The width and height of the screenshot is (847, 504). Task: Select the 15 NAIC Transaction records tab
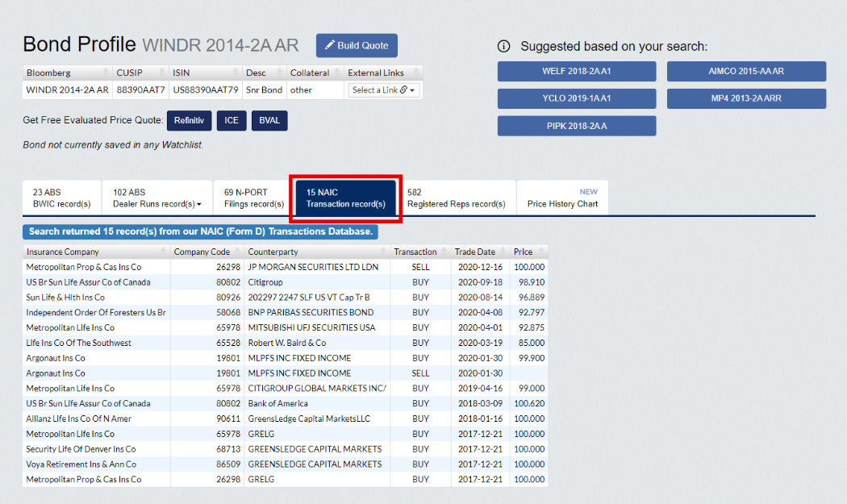pos(345,198)
